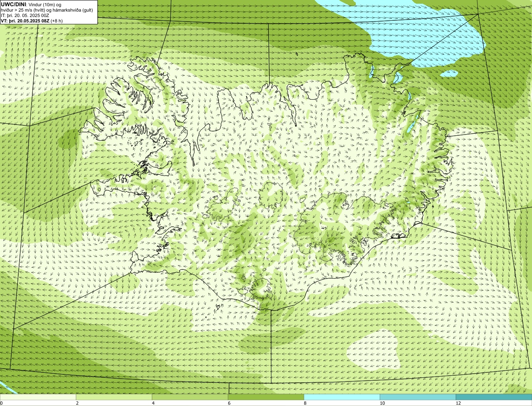Click the 4–6 color scale segment
This screenshot has height=406, width=532.
point(190,397)
